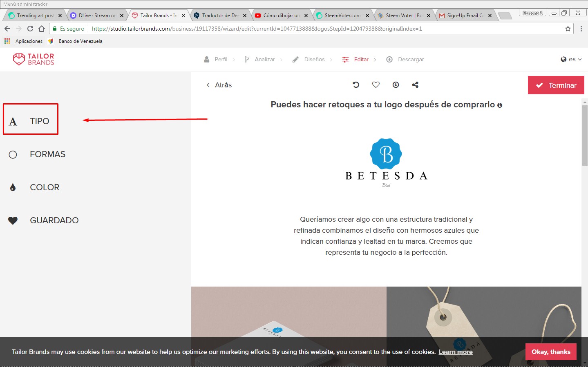Image resolution: width=588 pixels, height=367 pixels.
Task: Go to the Diseños wizard step
Action: (x=314, y=59)
